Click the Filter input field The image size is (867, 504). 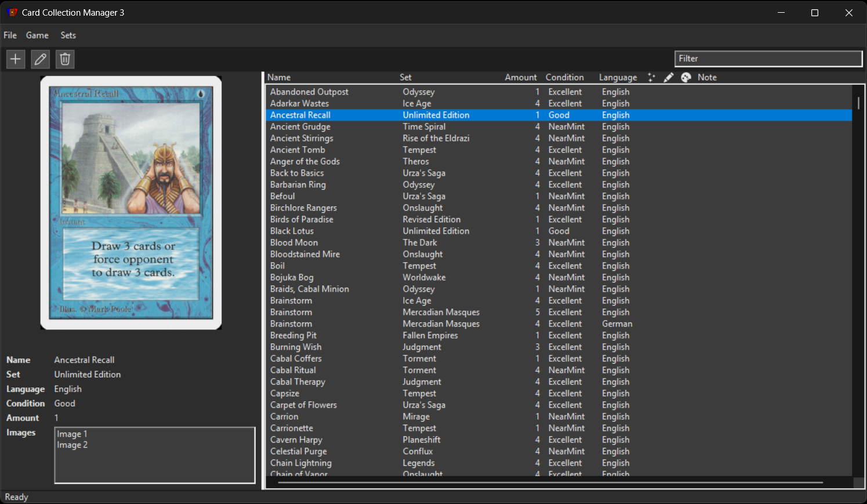click(x=768, y=59)
